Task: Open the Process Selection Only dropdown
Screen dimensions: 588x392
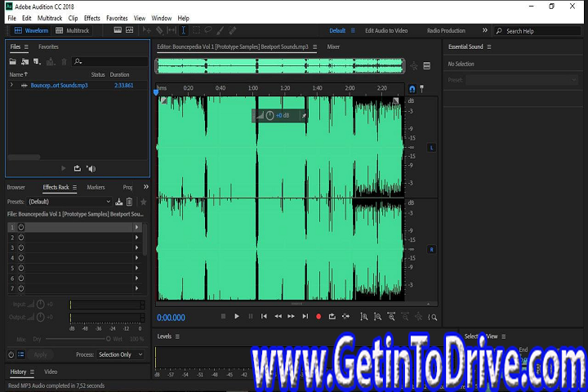Action: [x=120, y=354]
